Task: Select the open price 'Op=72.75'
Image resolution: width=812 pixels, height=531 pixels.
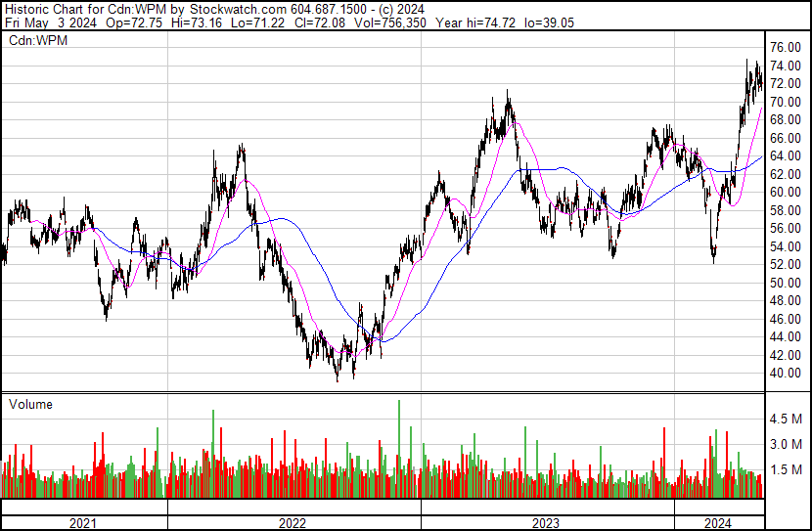Action: pyautogui.click(x=134, y=22)
